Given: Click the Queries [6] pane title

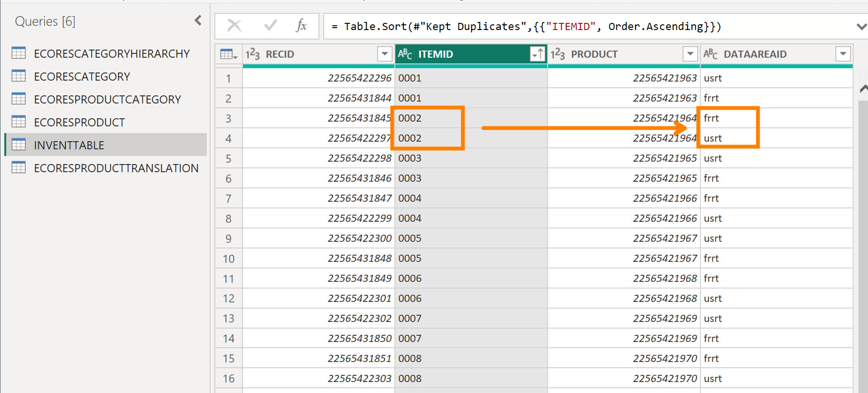Looking at the screenshot, I should [x=45, y=21].
